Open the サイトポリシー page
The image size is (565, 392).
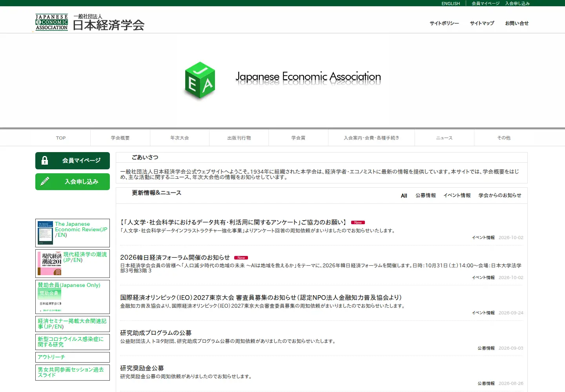click(444, 24)
